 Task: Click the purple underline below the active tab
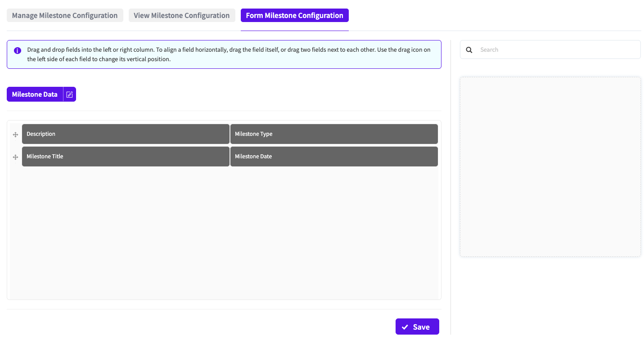click(294, 31)
